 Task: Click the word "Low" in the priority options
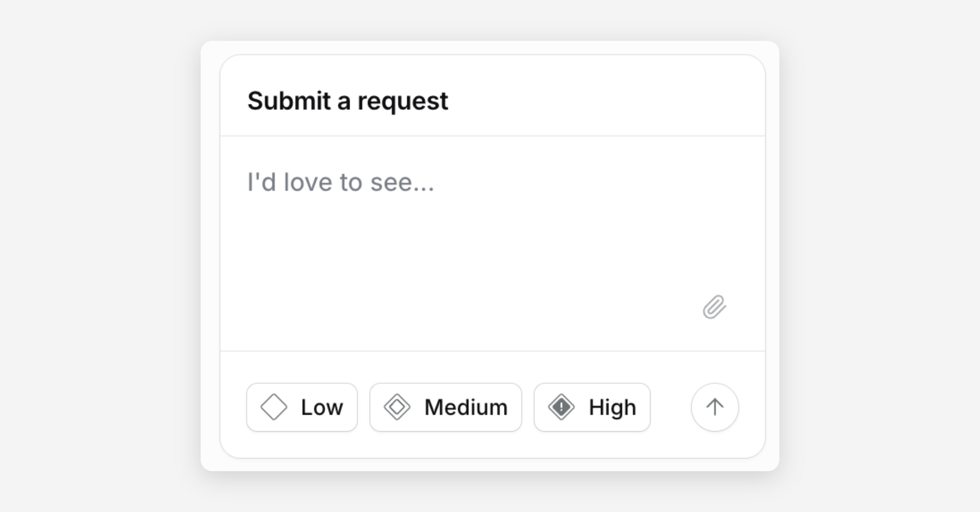(322, 407)
